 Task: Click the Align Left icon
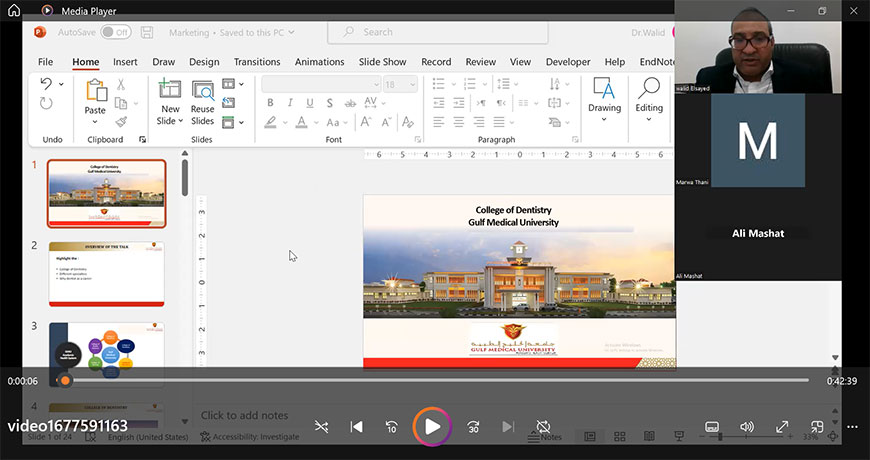438,122
